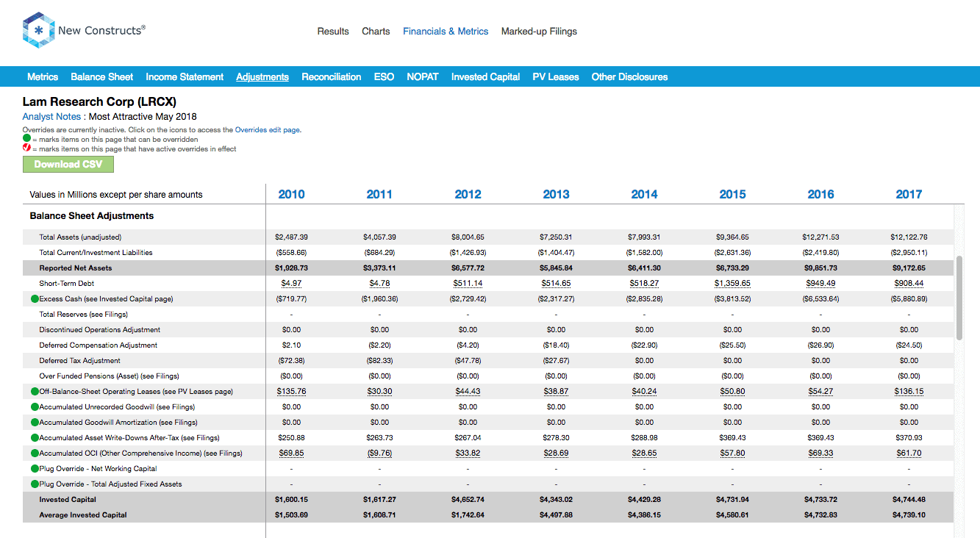Click the 2014 column header
The width and height of the screenshot is (980, 538).
(644, 194)
